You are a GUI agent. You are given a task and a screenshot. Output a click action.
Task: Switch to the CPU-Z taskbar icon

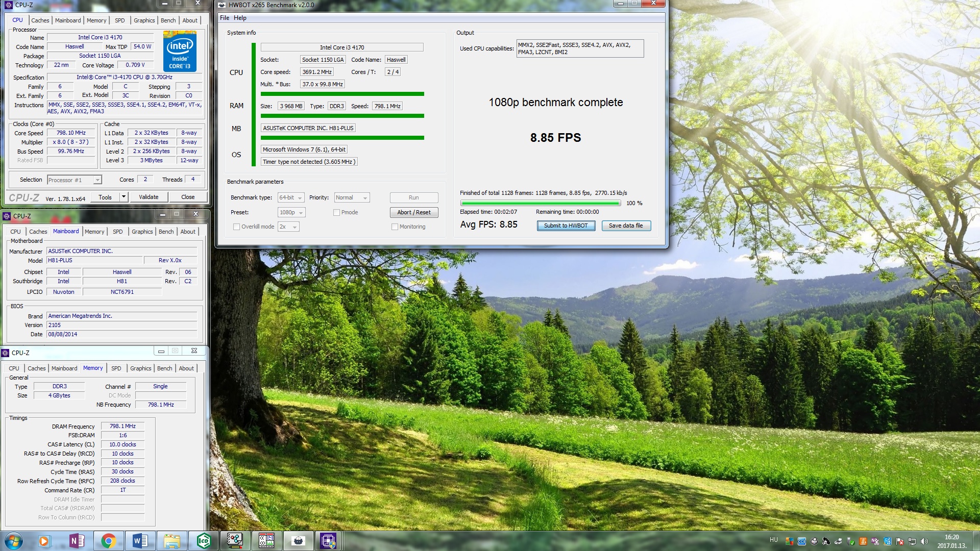click(328, 541)
